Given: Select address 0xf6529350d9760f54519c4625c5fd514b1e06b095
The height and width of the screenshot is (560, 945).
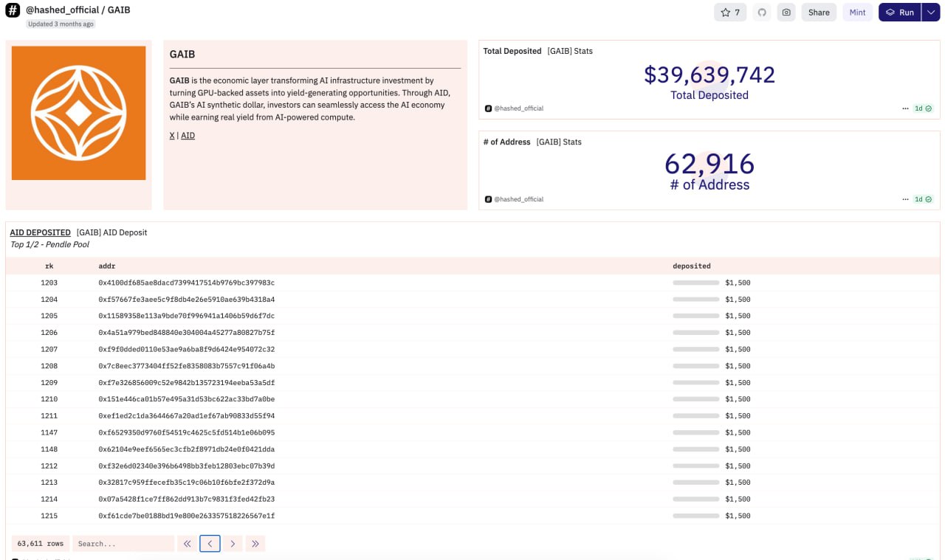Looking at the screenshot, I should click(x=187, y=432).
